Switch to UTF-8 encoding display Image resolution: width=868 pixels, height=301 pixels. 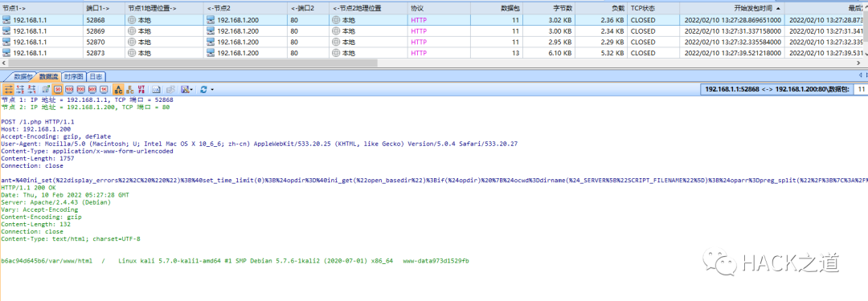click(141, 89)
